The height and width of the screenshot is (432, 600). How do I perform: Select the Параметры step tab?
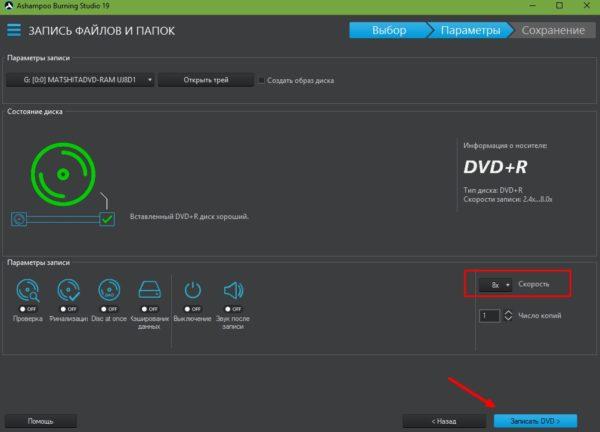(x=470, y=30)
